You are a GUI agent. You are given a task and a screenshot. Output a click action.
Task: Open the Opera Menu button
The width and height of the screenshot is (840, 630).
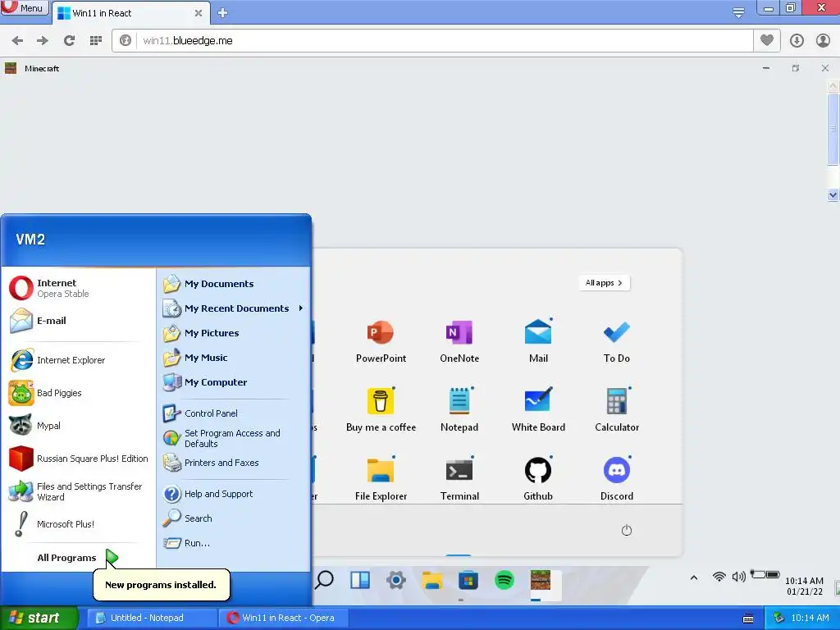pos(25,8)
